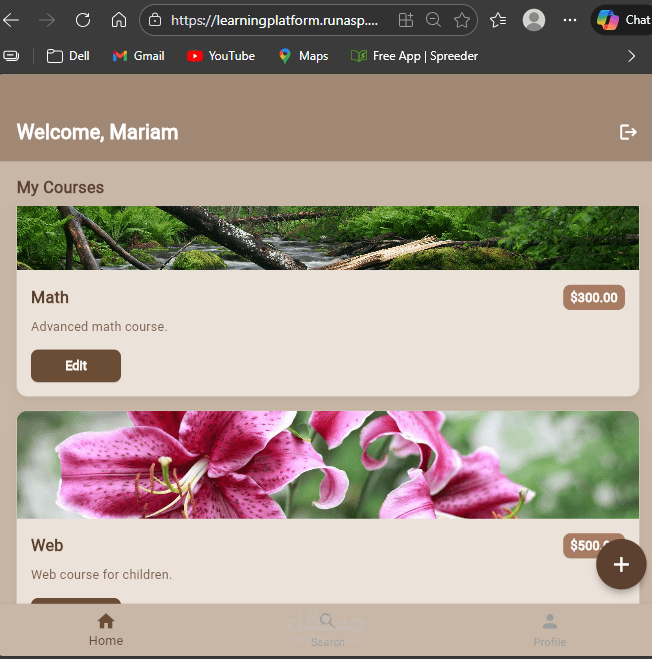Image resolution: width=652 pixels, height=659 pixels.
Task: Add this page to favorites star
Action: point(462,20)
